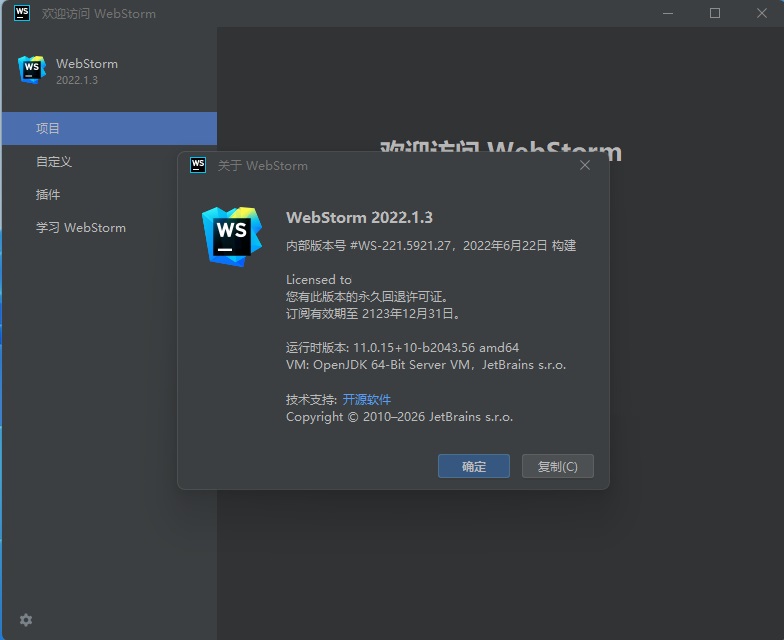Copy info with 复制(C) button
Image resolution: width=784 pixels, height=640 pixels.
[x=558, y=466]
